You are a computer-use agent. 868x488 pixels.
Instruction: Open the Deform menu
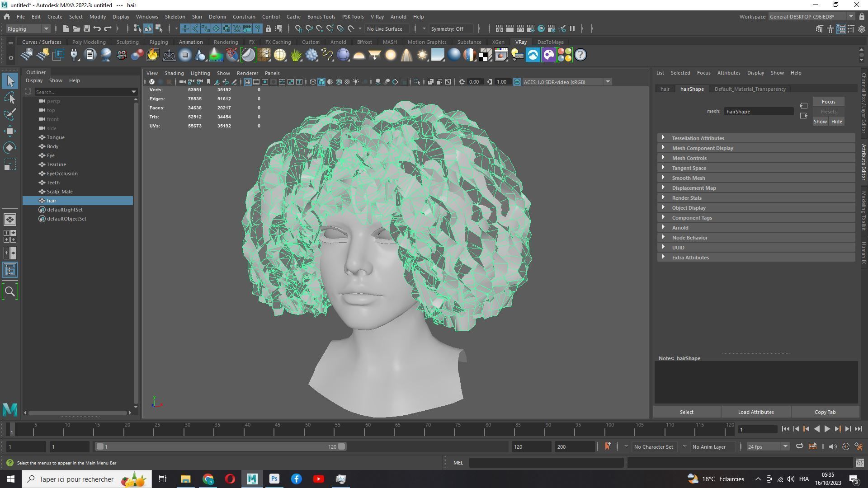[217, 17]
